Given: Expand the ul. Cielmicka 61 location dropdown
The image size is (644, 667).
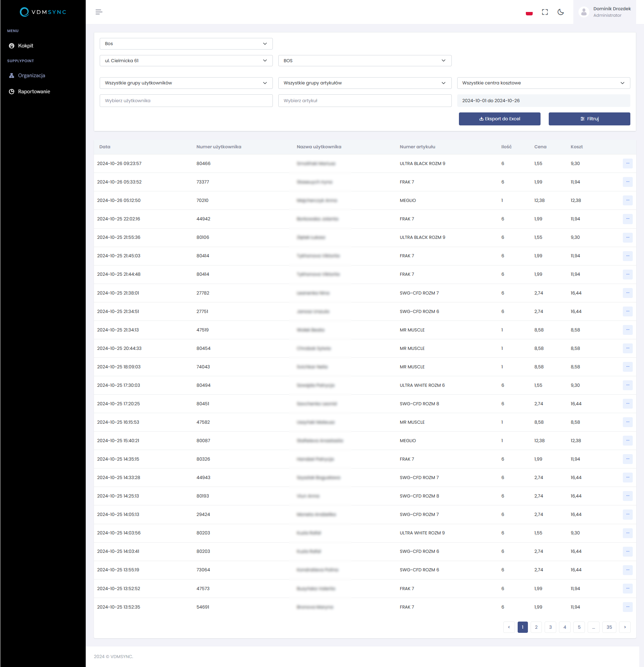Looking at the screenshot, I should 186,61.
